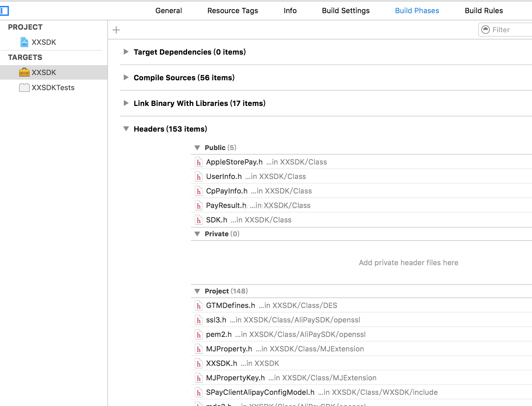This screenshot has width=532, height=406.
Task: Collapse the Headers section
Action: pyautogui.click(x=126, y=129)
